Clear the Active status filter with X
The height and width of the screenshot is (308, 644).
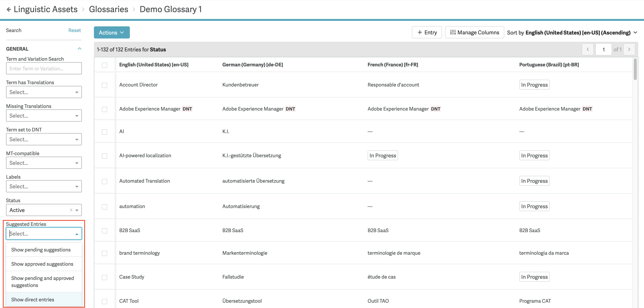pyautogui.click(x=71, y=210)
